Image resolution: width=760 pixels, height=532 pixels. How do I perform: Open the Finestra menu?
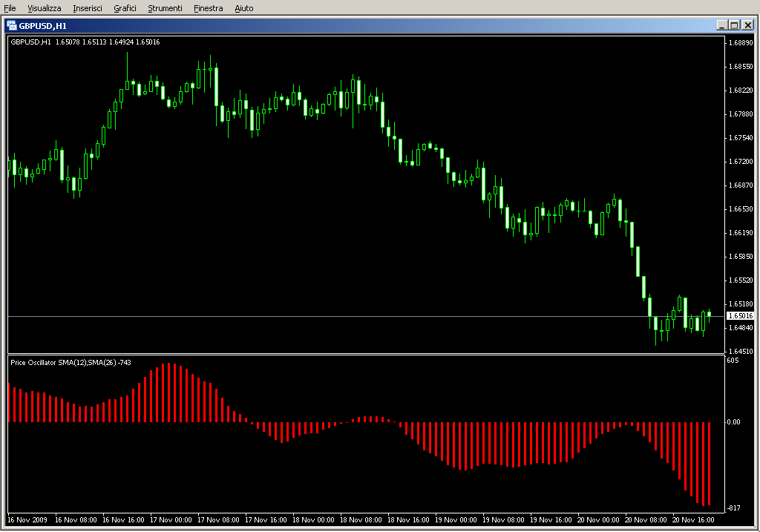(209, 8)
